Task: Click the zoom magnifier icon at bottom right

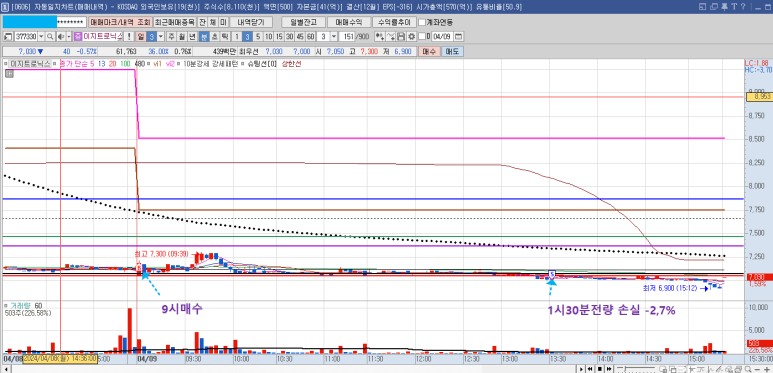Action: tap(748, 369)
